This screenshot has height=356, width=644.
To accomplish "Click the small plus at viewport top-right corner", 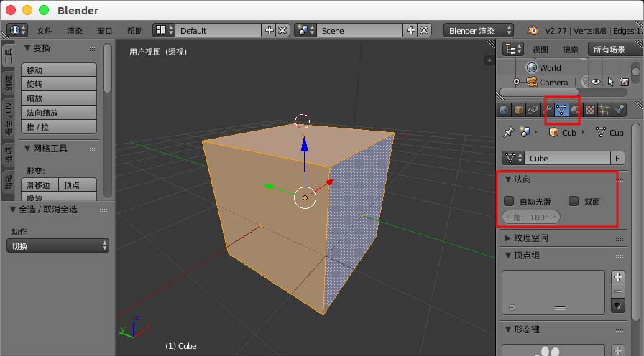I will coord(489,60).
